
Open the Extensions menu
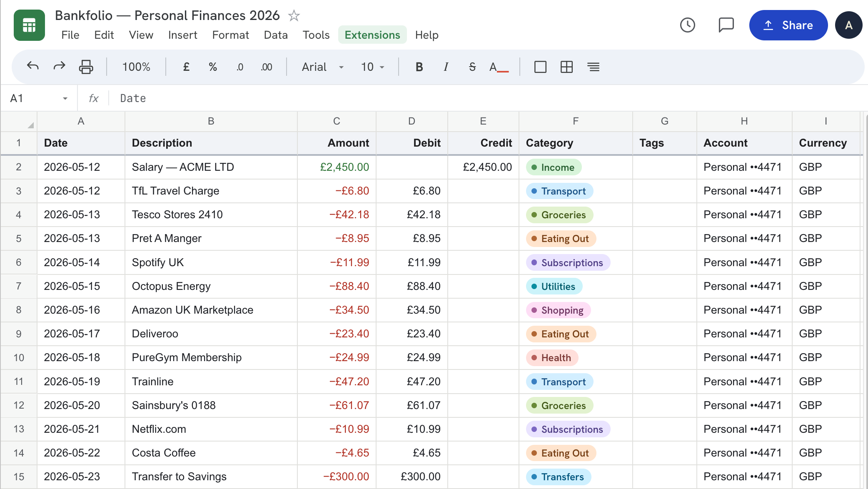point(372,35)
